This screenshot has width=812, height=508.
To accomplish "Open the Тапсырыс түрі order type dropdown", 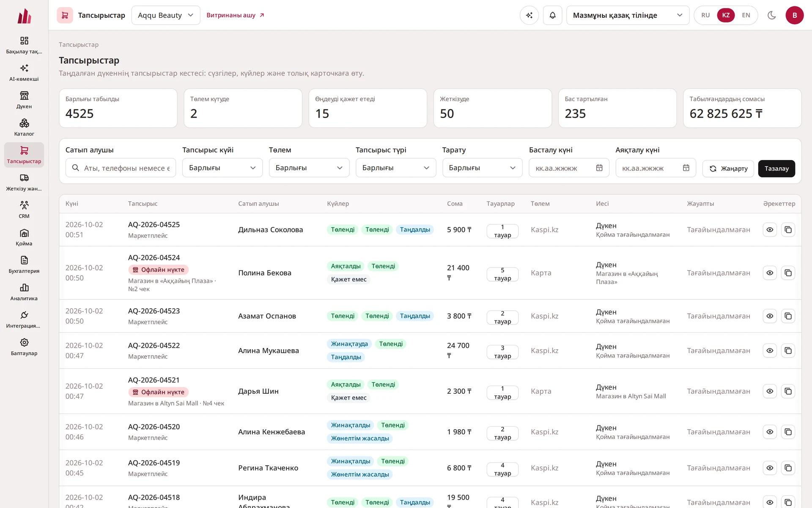I will [x=396, y=168].
